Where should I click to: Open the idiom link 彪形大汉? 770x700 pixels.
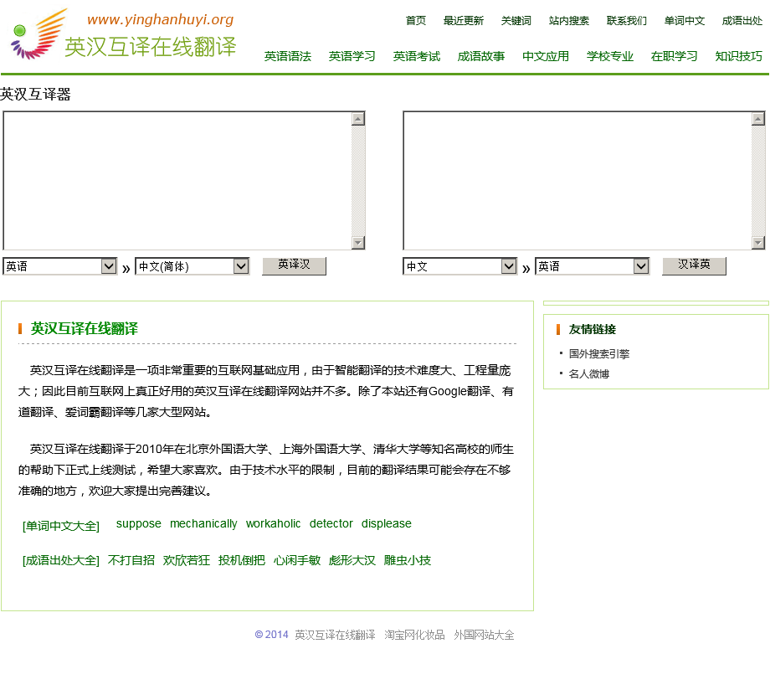coord(352,560)
